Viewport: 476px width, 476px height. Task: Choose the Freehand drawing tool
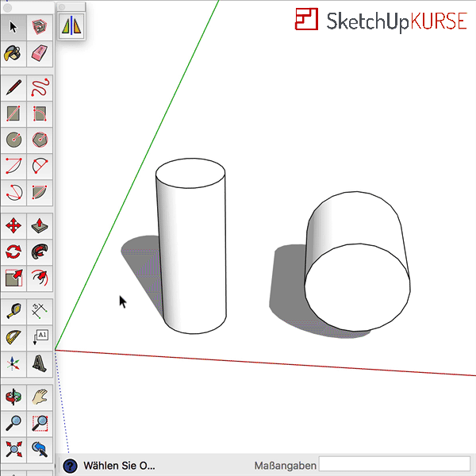40,87
